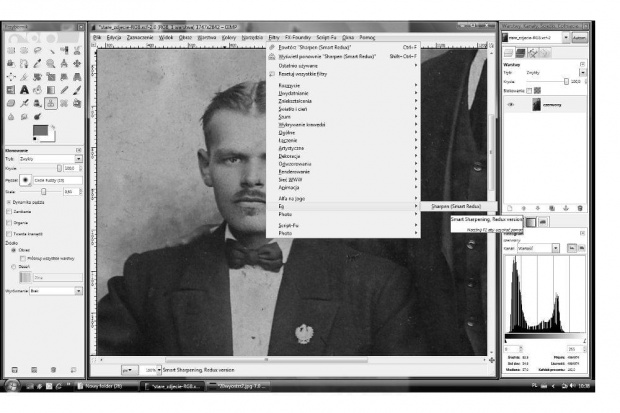This screenshot has width=620, height=413.
Task: Enable the Zanikanie checkbox
Action: pyautogui.click(x=9, y=212)
